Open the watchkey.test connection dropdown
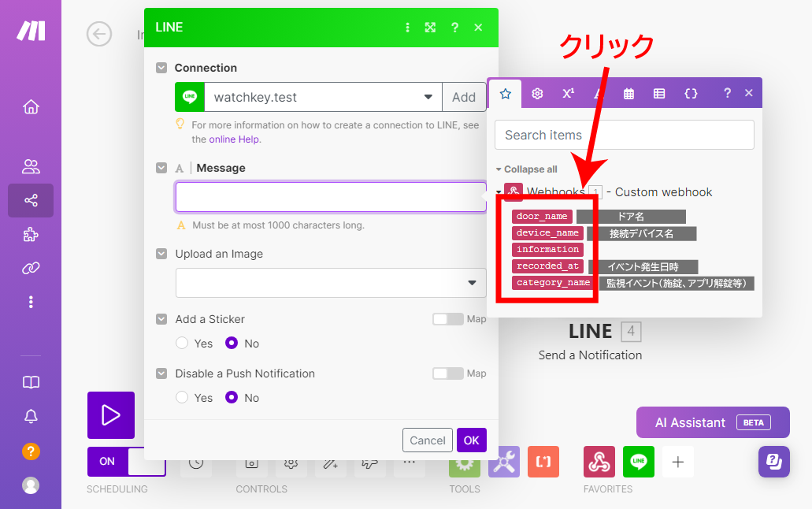 [323, 97]
